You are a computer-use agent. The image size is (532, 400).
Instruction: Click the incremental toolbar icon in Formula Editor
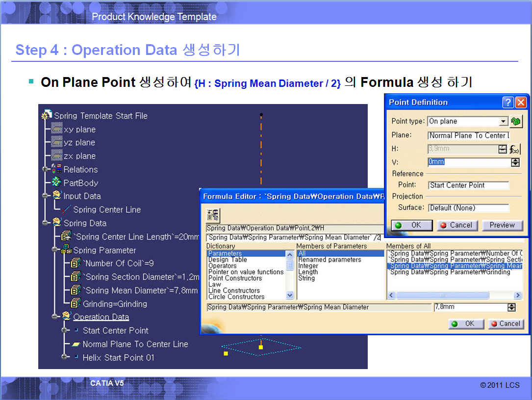tap(213, 214)
